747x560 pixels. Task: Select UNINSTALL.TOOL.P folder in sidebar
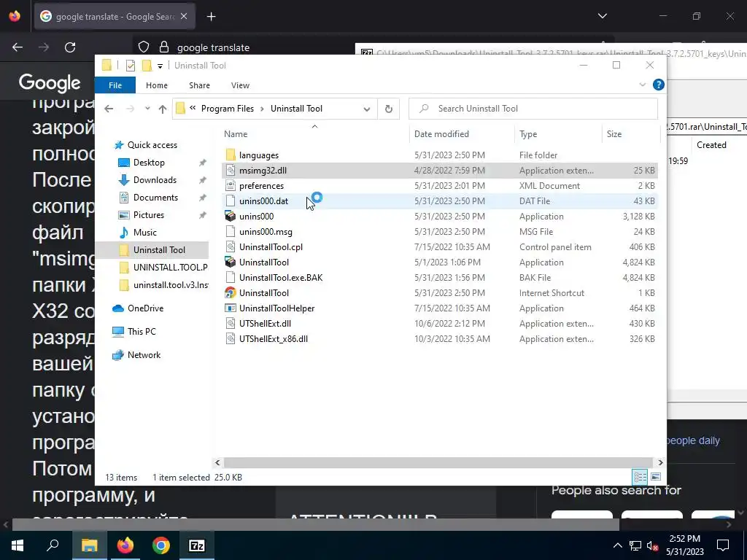170,267
